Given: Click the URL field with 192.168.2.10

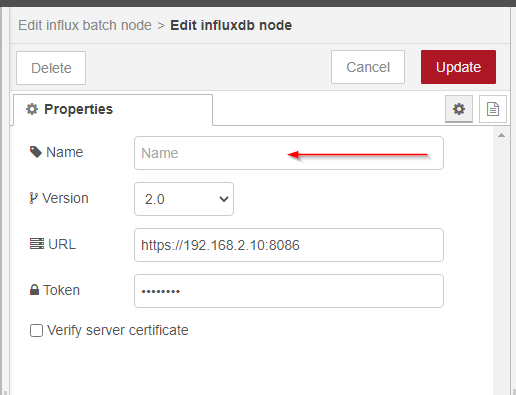Looking at the screenshot, I should [289, 245].
